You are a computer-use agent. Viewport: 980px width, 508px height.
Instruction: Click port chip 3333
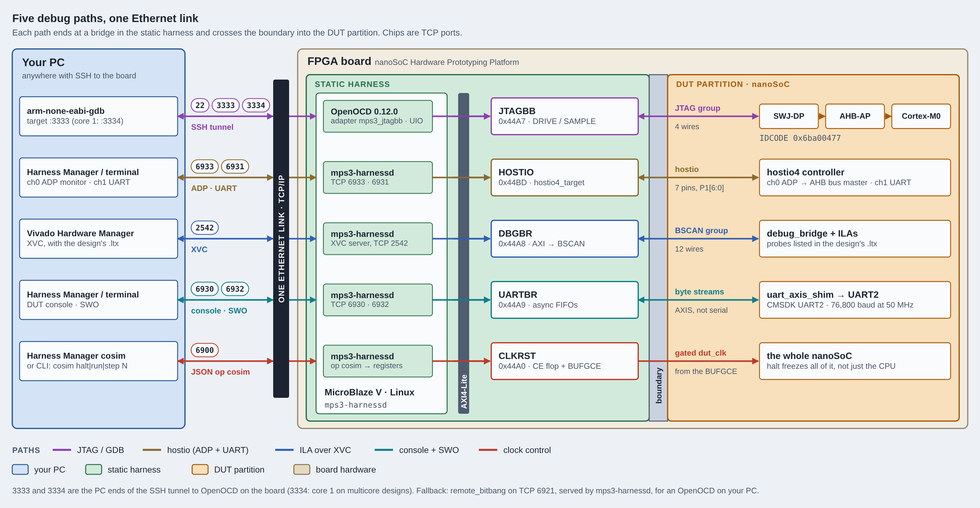(226, 105)
